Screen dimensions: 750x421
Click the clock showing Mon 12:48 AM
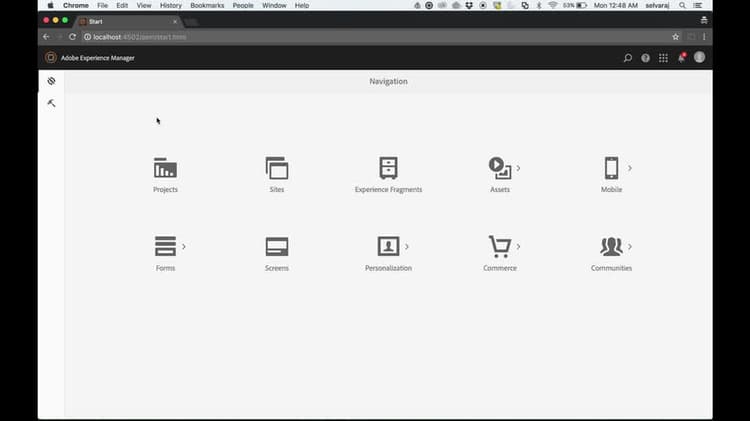(x=616, y=5)
